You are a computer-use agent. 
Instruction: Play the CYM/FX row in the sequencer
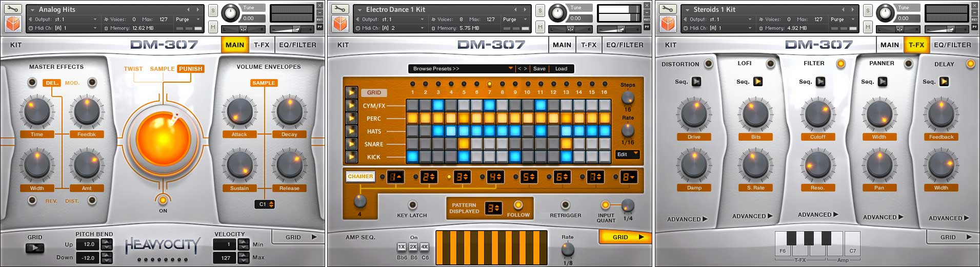[x=351, y=105]
